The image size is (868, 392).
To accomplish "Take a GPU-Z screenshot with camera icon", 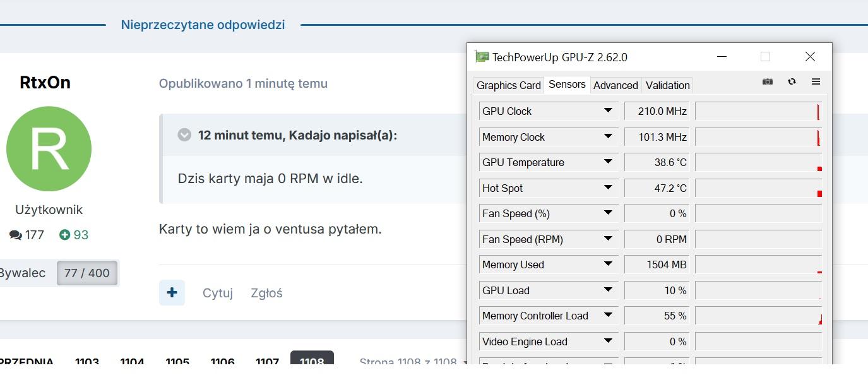I will click(x=768, y=81).
